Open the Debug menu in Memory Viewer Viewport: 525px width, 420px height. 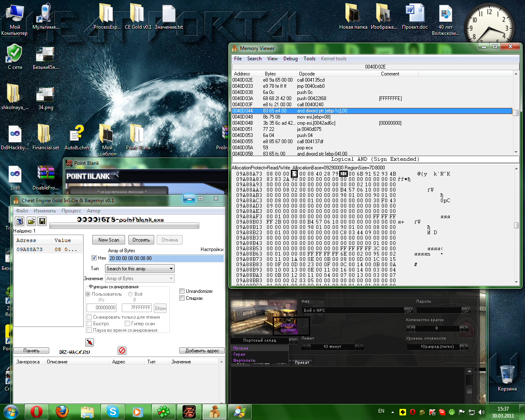pyautogui.click(x=290, y=59)
